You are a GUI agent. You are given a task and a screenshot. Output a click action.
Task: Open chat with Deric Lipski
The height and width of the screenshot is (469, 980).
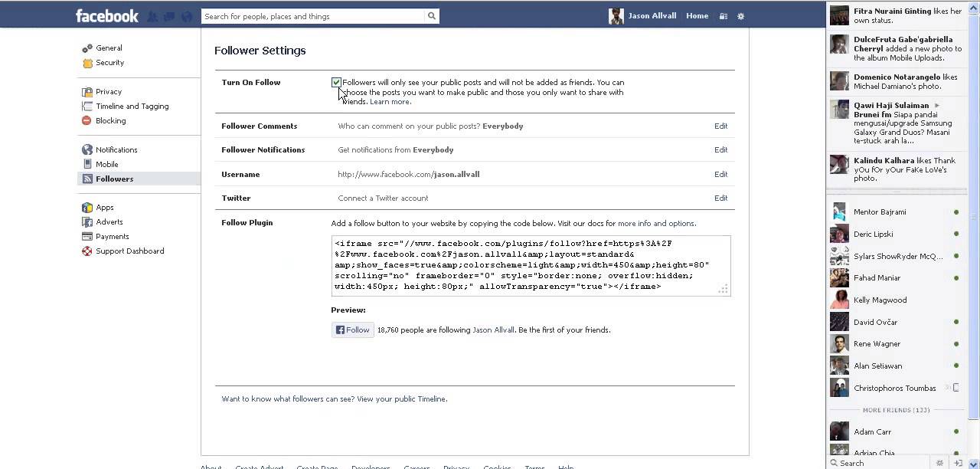[894, 234]
